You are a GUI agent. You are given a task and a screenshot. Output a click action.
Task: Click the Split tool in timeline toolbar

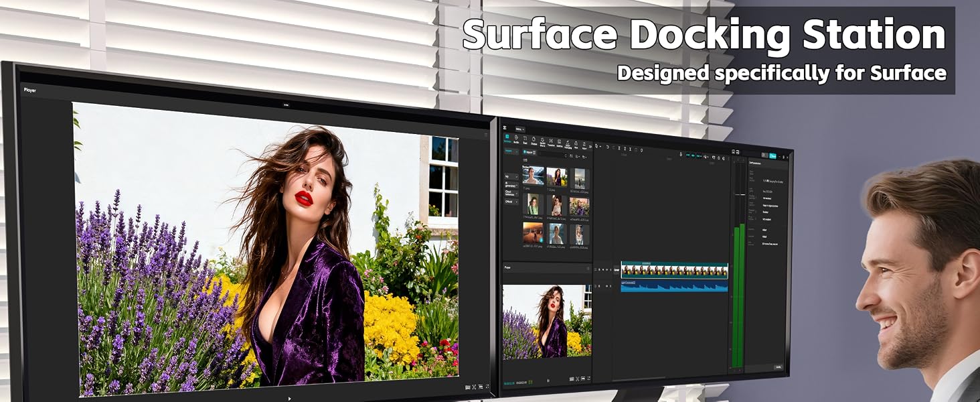click(619, 148)
